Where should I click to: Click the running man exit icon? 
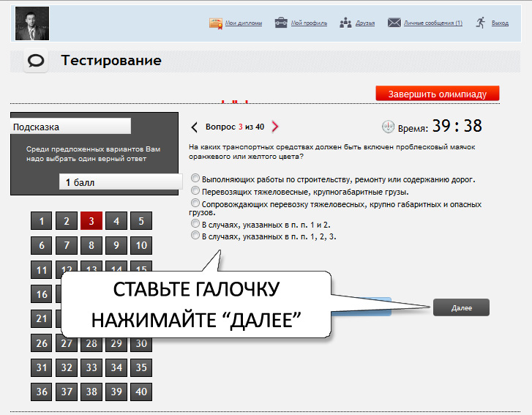tap(481, 23)
